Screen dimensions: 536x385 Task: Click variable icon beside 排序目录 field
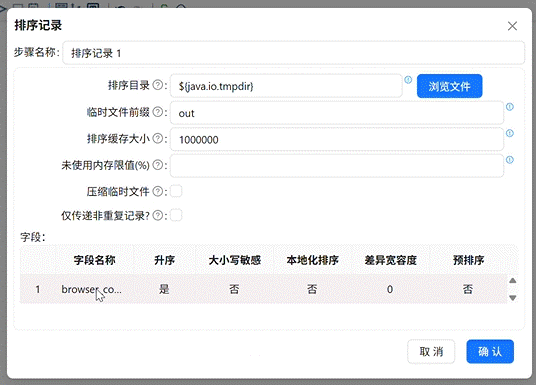click(408, 80)
